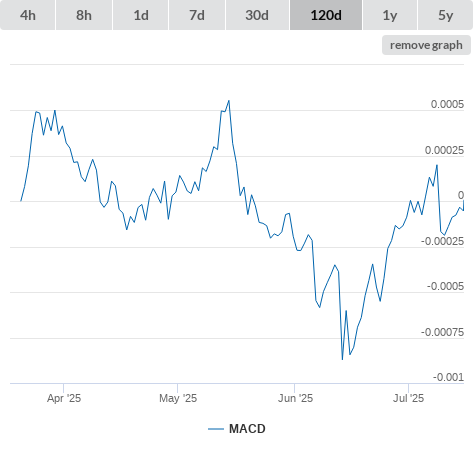Toggle MACD series via legend label
Viewport: 474px width, 455px height.
tap(247, 429)
